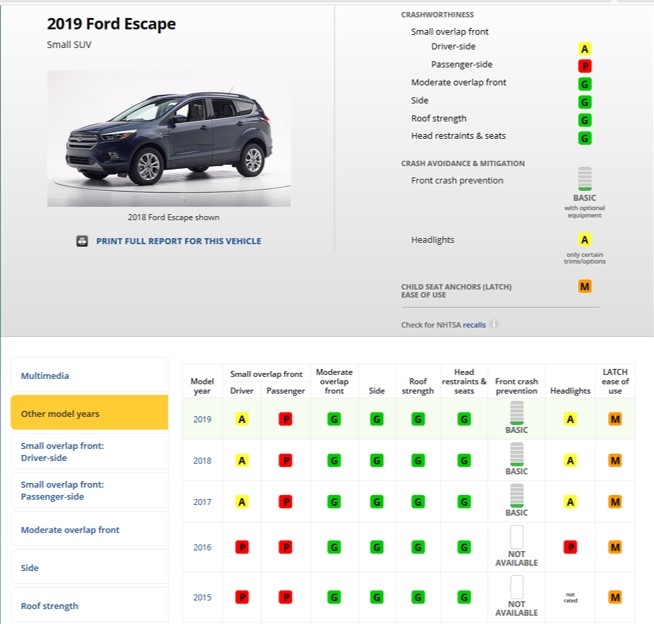
Task: Click 2017 row Headlights Acceptable badge
Action: [x=570, y=502]
